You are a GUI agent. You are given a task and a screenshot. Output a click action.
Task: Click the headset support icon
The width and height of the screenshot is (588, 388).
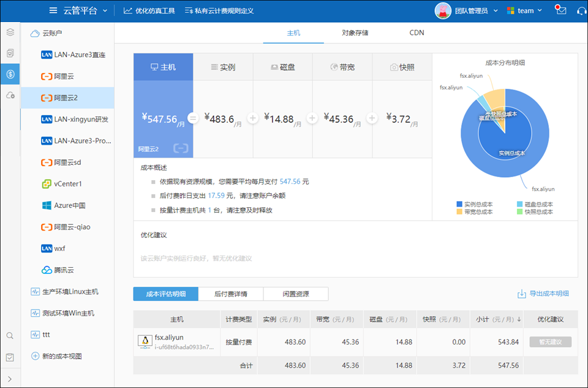point(581,10)
